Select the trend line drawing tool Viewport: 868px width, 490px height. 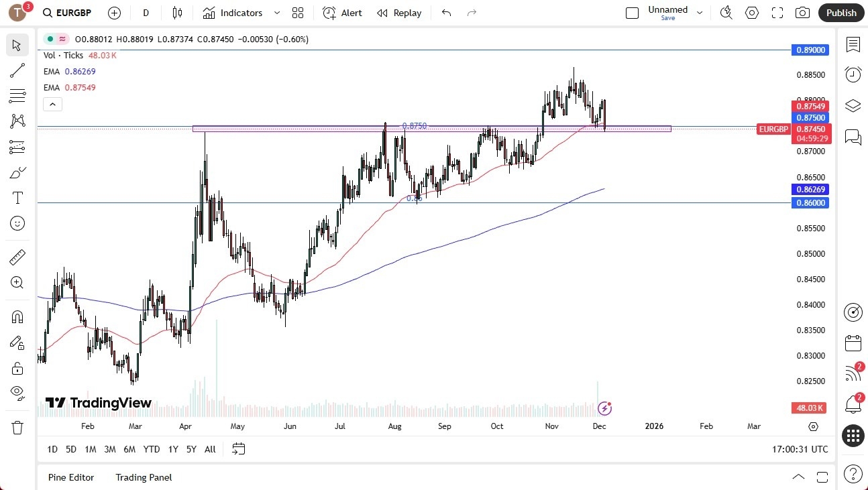click(17, 70)
